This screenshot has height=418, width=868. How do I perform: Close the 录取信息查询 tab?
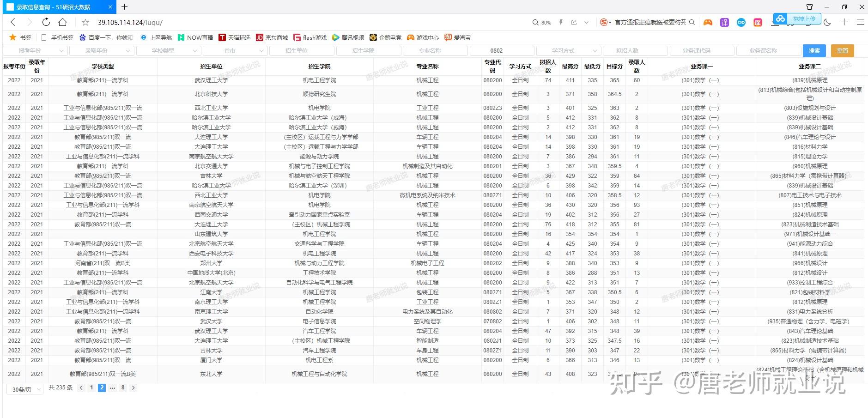(110, 7)
